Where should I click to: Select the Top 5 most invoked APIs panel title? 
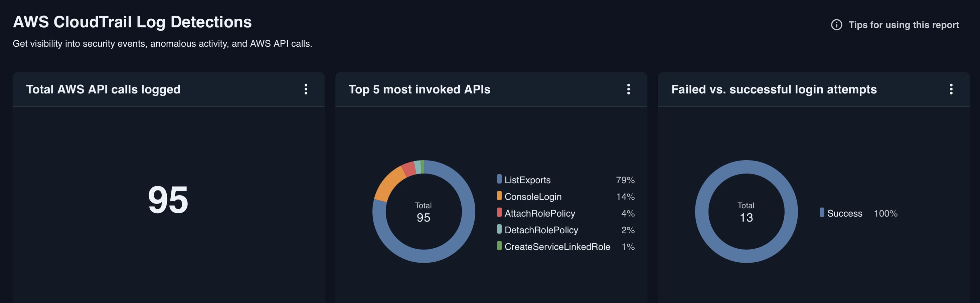point(420,90)
